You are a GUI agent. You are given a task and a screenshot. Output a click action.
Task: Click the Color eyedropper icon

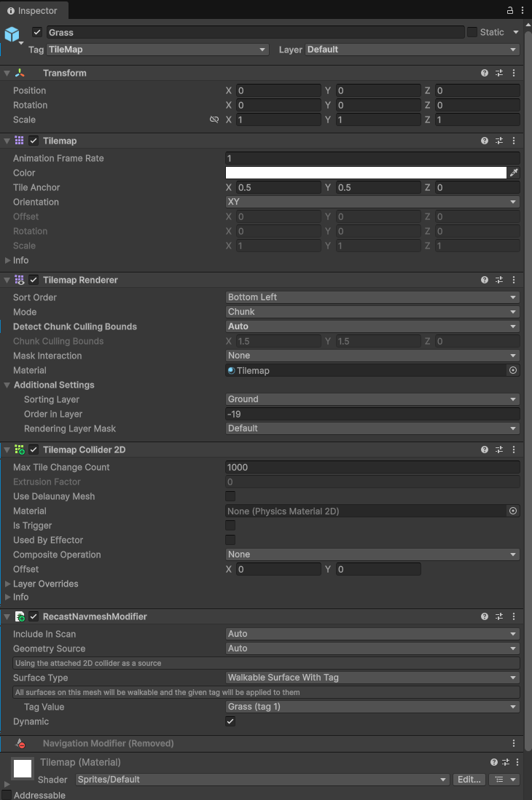(x=514, y=173)
